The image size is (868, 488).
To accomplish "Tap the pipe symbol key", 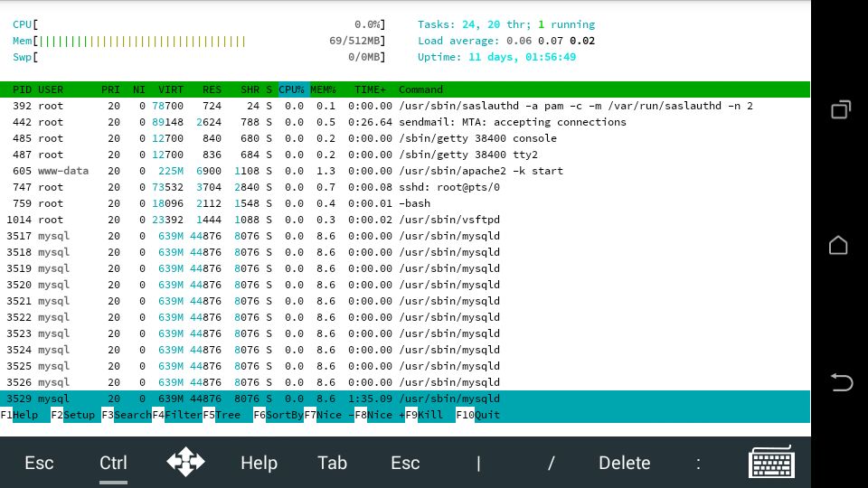I will [x=478, y=463].
